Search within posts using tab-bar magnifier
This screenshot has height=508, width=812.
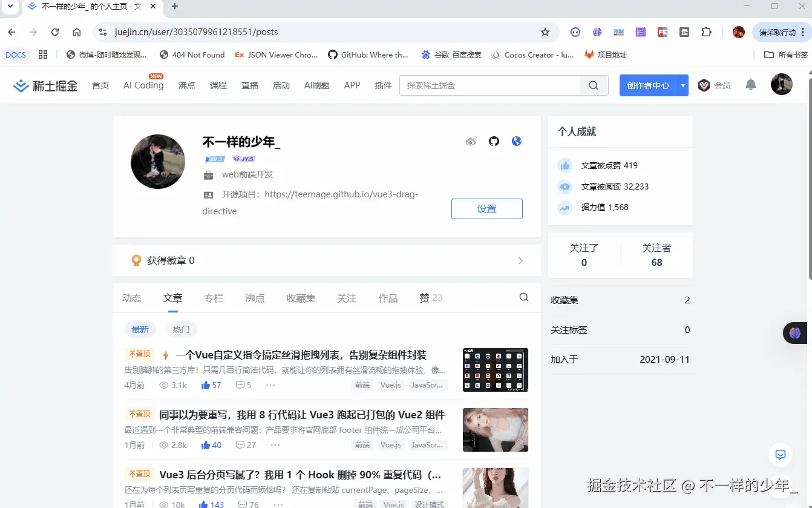[524, 297]
